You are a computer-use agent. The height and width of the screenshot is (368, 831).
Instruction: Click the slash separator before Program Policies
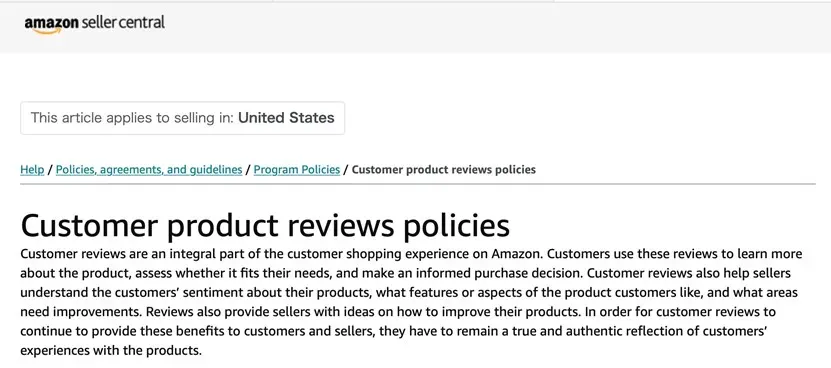[x=248, y=170]
